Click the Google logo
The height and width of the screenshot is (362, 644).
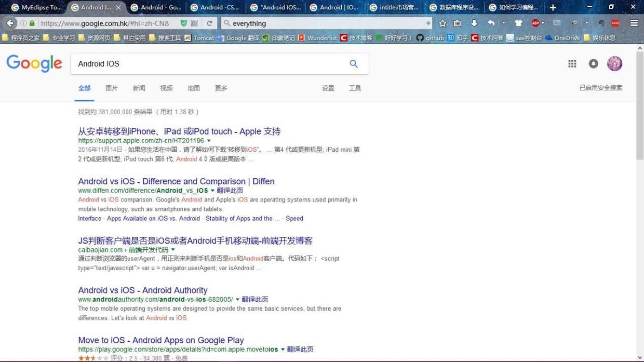pyautogui.click(x=34, y=63)
